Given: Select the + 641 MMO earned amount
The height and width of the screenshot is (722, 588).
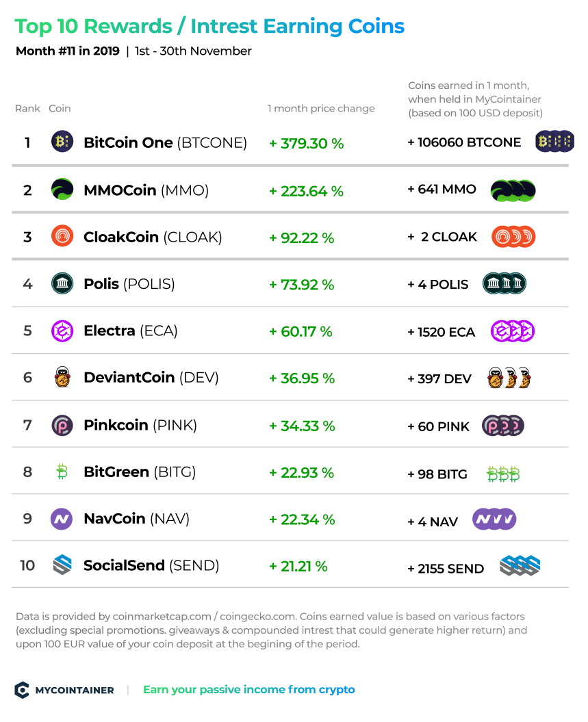Looking at the screenshot, I should (x=442, y=190).
